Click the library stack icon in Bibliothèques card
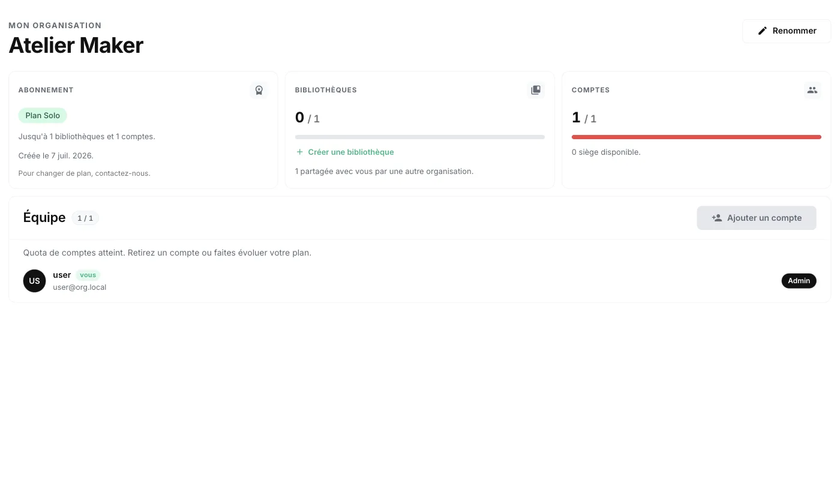Screen dimensions: 840x504 tap(536, 90)
